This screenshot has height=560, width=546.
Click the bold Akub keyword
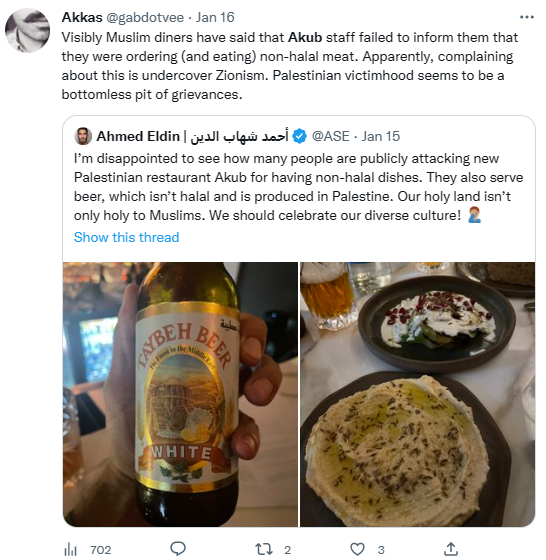(x=305, y=38)
